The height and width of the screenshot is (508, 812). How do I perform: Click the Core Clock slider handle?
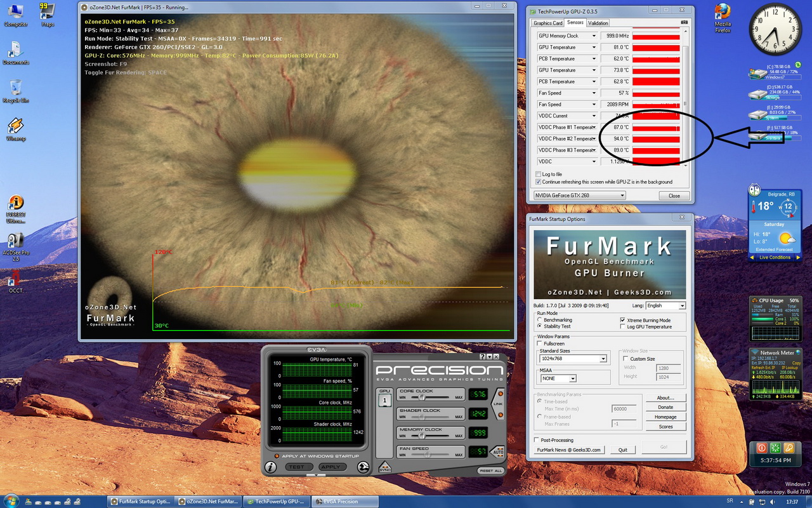coord(422,397)
